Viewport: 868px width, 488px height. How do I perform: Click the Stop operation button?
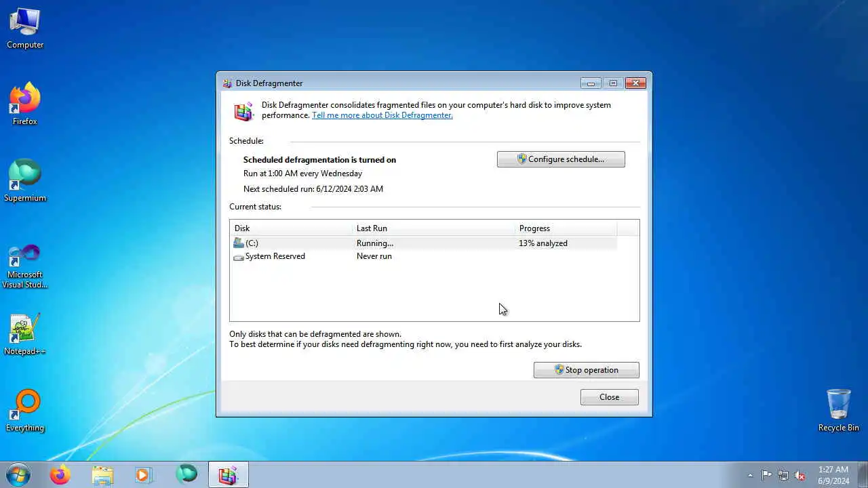point(586,370)
